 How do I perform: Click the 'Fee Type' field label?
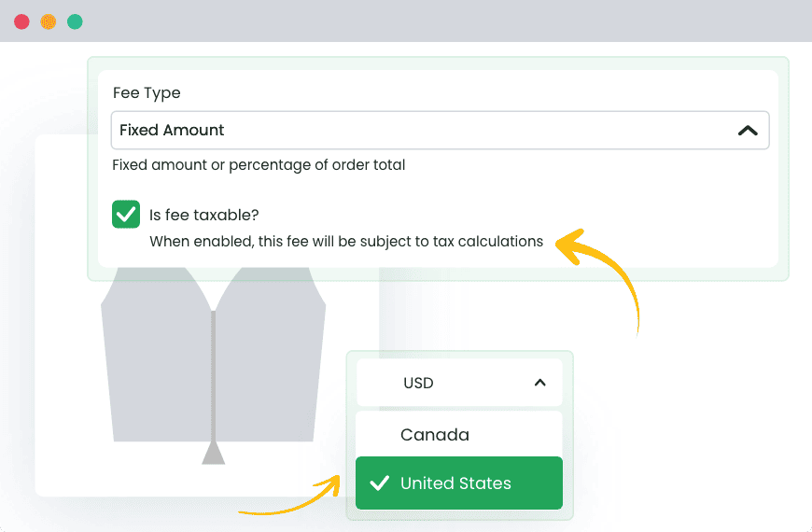[x=147, y=92]
